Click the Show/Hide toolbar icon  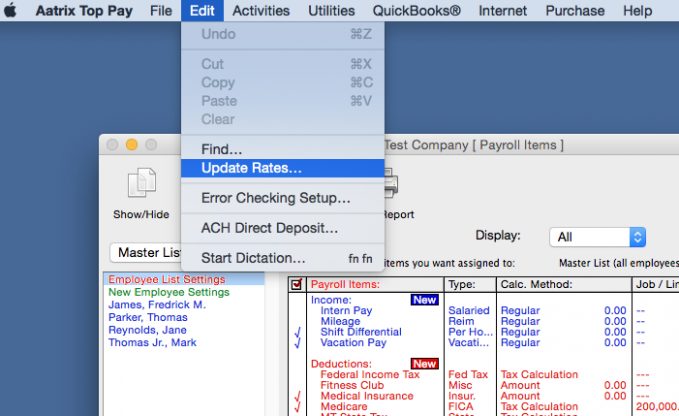pos(140,185)
